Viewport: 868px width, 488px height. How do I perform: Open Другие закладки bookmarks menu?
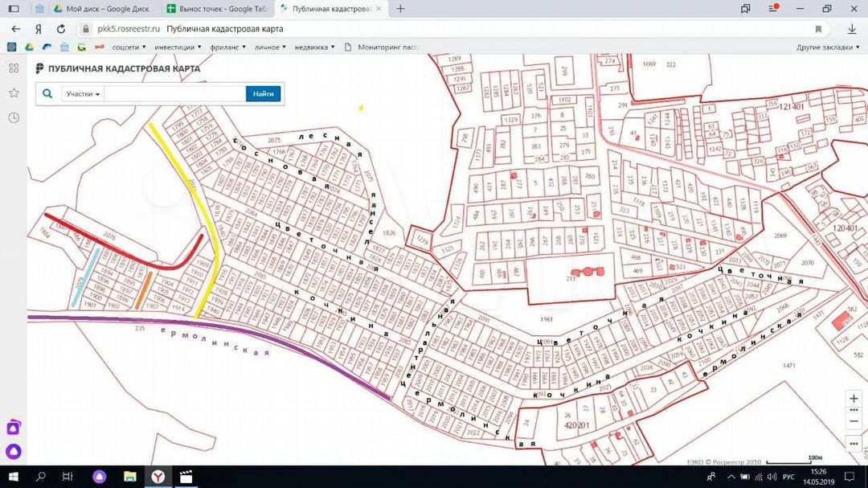pos(827,47)
